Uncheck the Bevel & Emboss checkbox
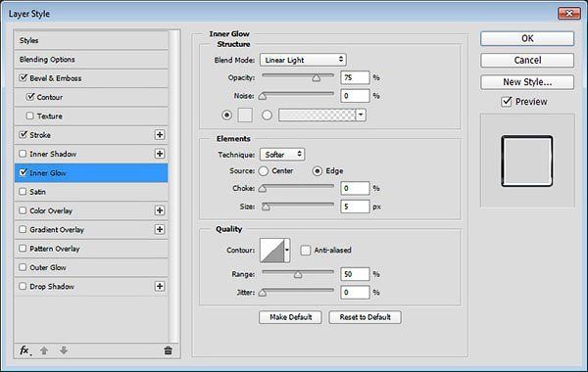 [23, 78]
